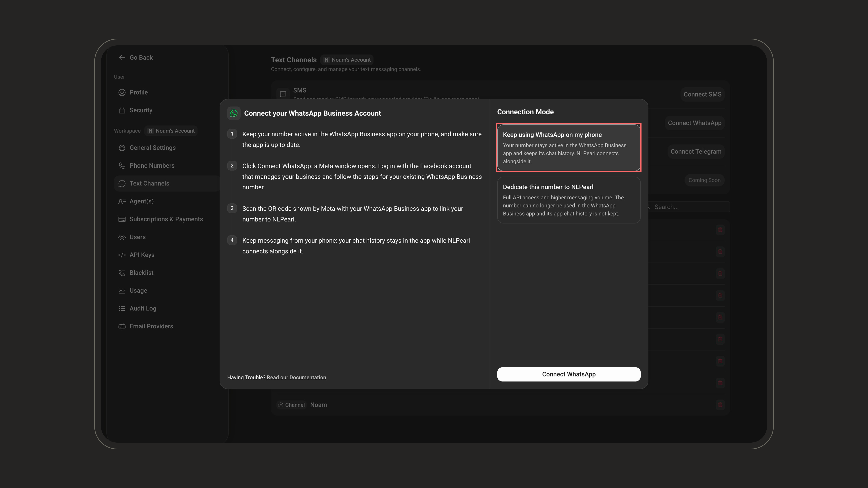The image size is (868, 488).
Task: Click the Noam's Account badge beside Text Channels
Action: [347, 60]
